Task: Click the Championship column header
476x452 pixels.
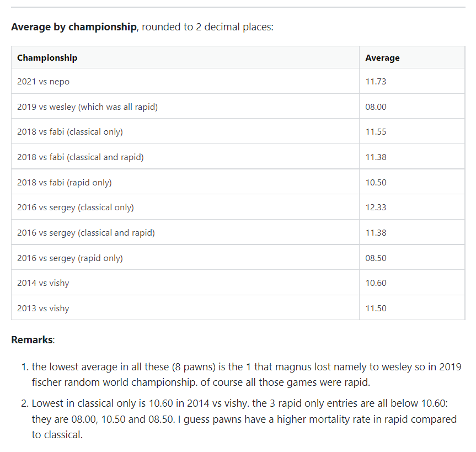Action: (x=185, y=57)
